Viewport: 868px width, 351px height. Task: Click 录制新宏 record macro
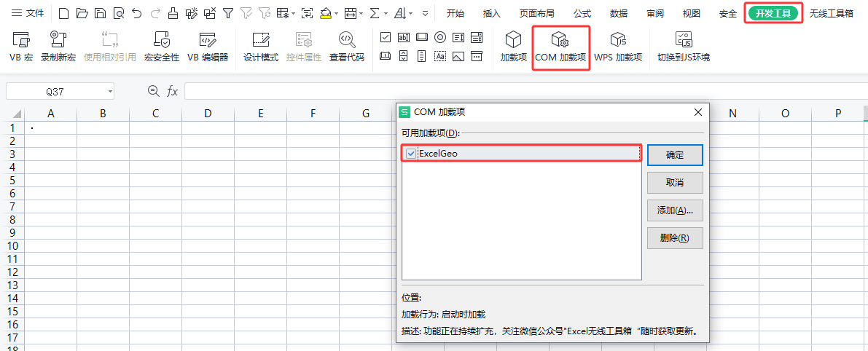point(58,47)
